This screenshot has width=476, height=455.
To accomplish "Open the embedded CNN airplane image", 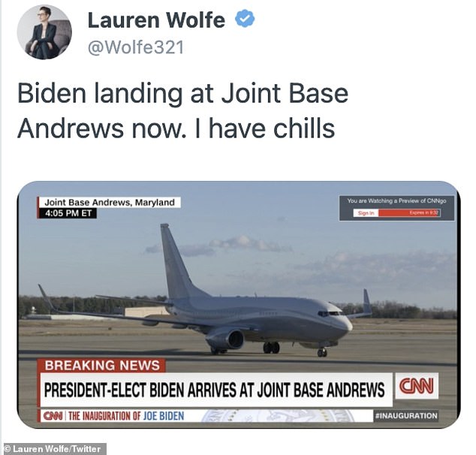I will (x=238, y=305).
